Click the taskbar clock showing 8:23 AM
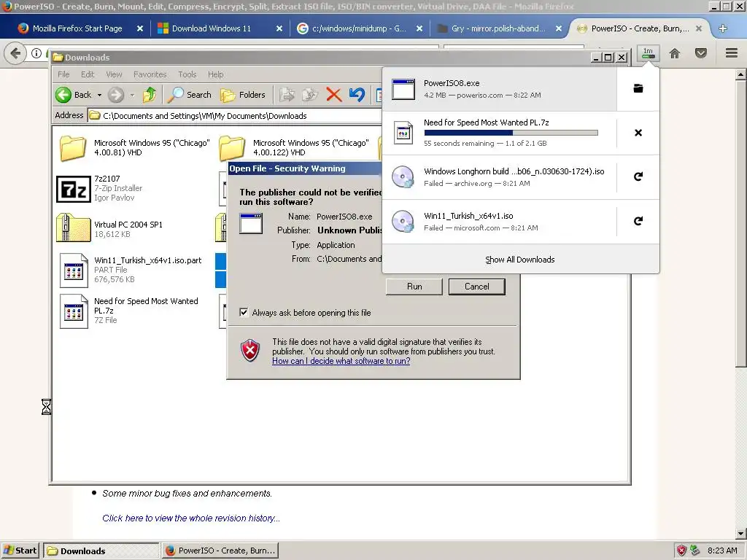 722,551
